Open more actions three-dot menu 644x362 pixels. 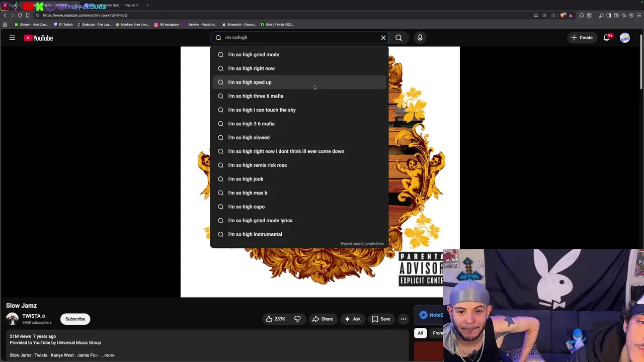coord(403,319)
